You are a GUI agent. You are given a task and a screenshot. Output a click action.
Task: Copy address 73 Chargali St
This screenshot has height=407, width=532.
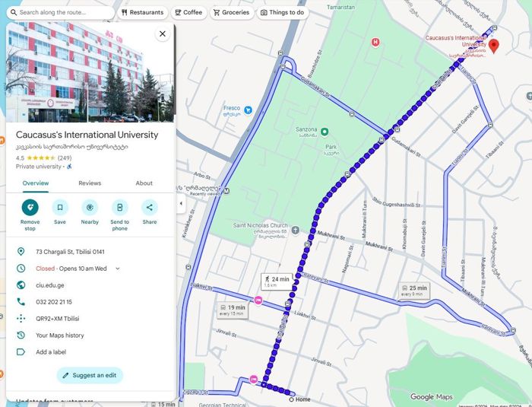[70, 252]
